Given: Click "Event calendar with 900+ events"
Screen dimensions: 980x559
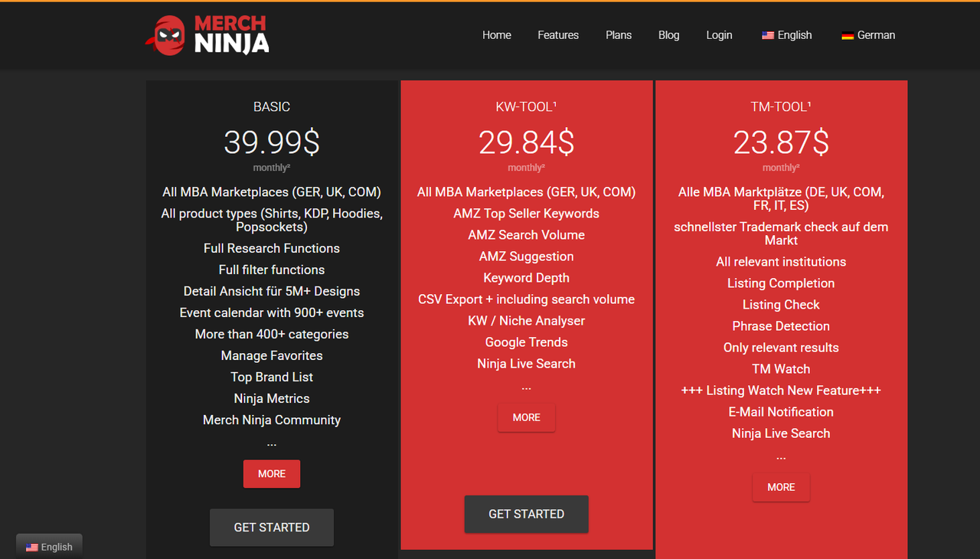Looking at the screenshot, I should pos(272,312).
